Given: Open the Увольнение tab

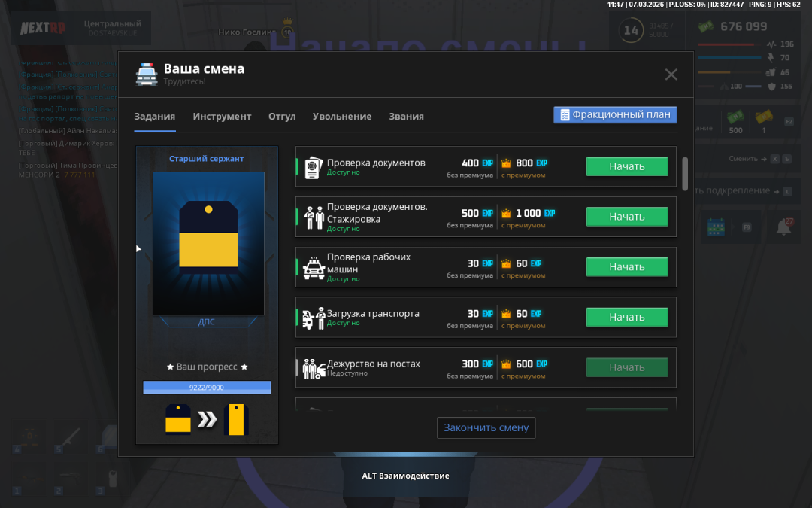Looking at the screenshot, I should [x=342, y=117].
